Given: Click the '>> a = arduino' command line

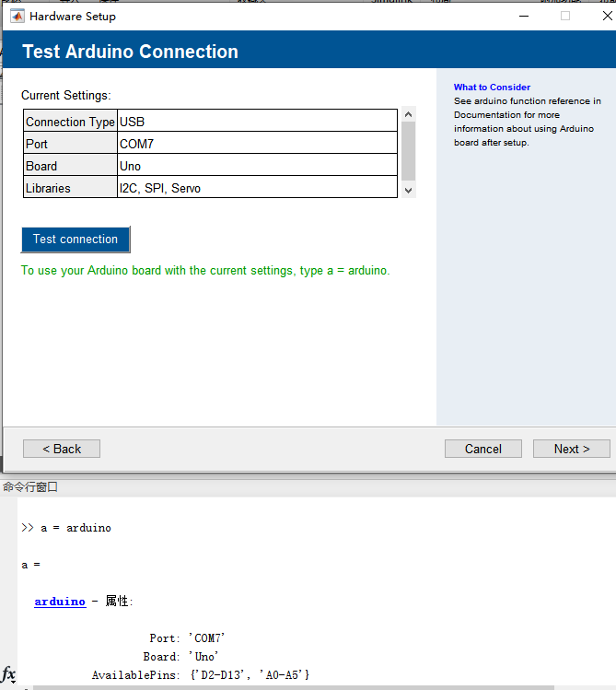Looking at the screenshot, I should [x=66, y=528].
